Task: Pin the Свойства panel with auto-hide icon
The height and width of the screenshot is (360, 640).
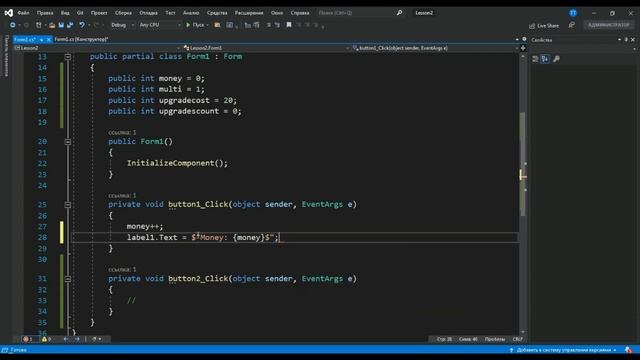Action: (x=626, y=40)
